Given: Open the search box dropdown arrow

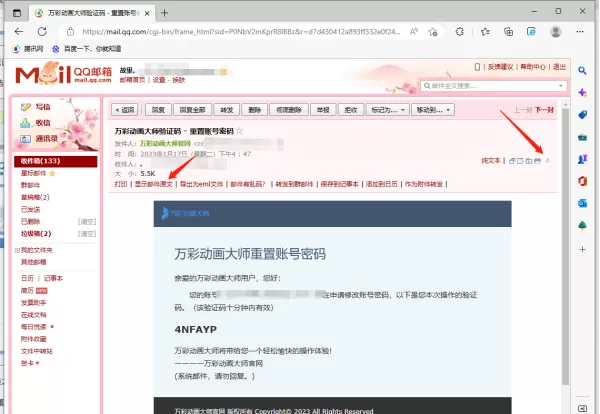Looking at the screenshot, I should tap(561, 86).
